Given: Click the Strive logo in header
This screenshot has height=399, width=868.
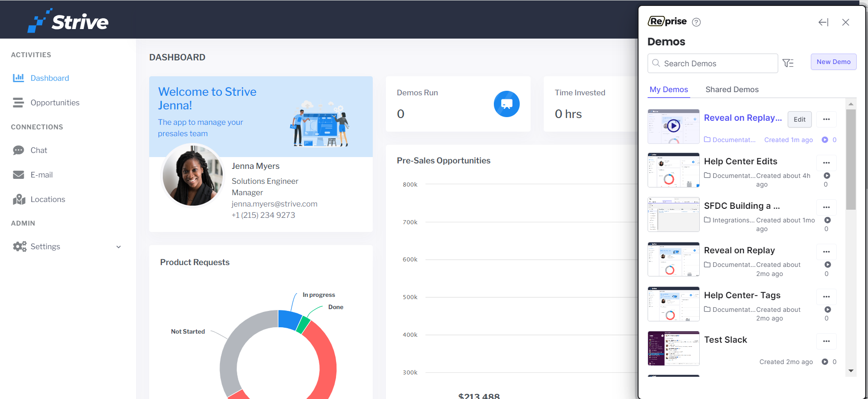Looking at the screenshot, I should coord(68,21).
